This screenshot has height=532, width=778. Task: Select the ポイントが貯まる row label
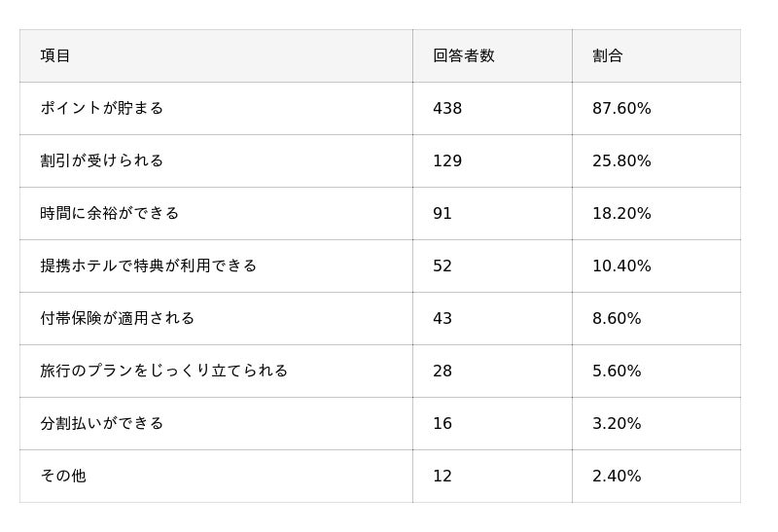(102, 109)
